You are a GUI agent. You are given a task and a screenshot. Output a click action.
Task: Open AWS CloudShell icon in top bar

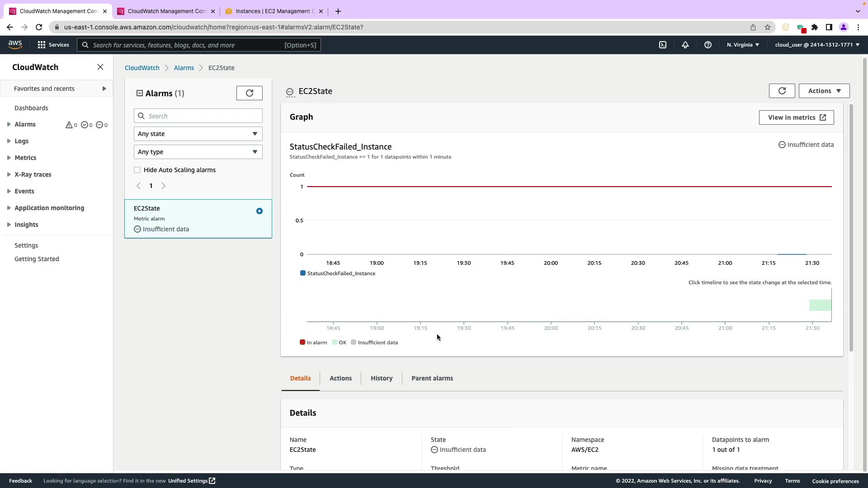pyautogui.click(x=663, y=45)
